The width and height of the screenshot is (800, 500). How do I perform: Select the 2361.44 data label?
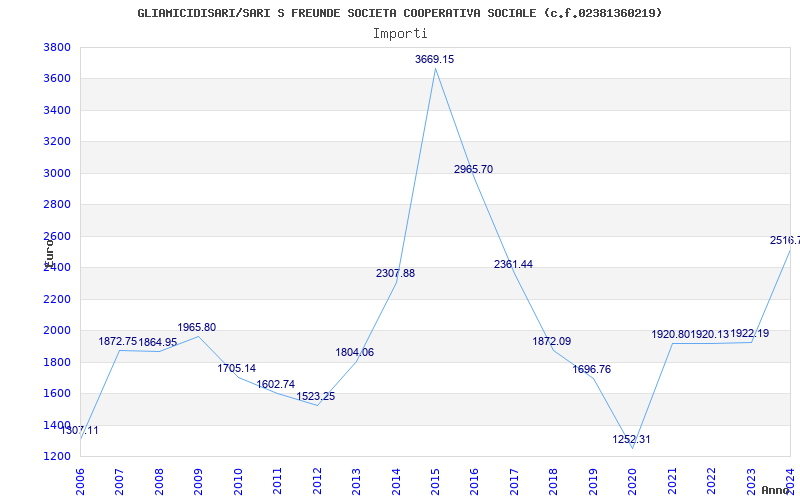pos(513,264)
